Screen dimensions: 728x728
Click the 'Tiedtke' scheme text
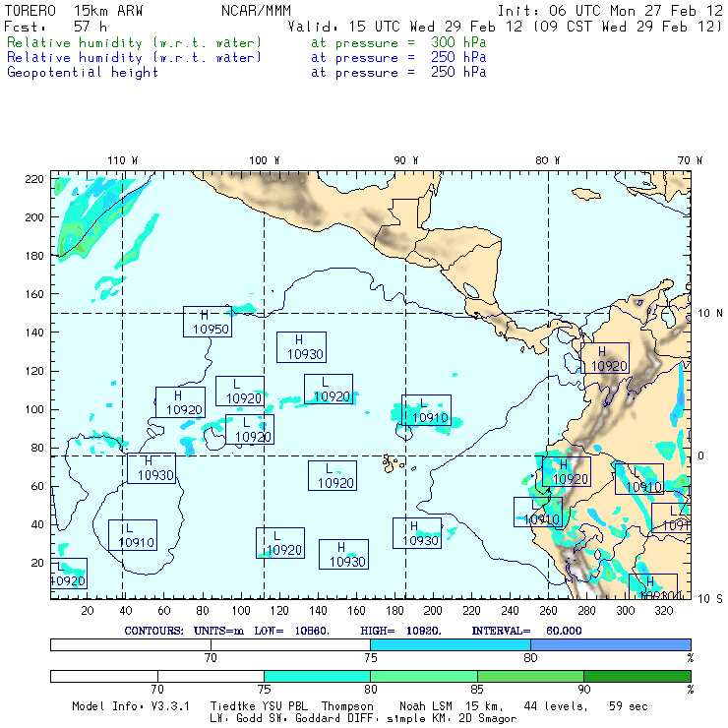(234, 706)
